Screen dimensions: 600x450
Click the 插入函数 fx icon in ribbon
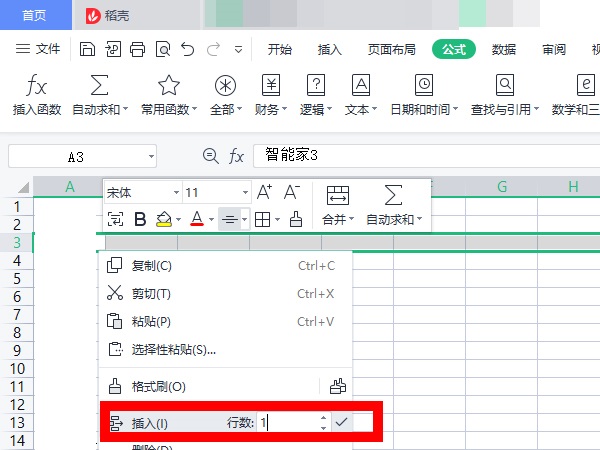point(36,85)
